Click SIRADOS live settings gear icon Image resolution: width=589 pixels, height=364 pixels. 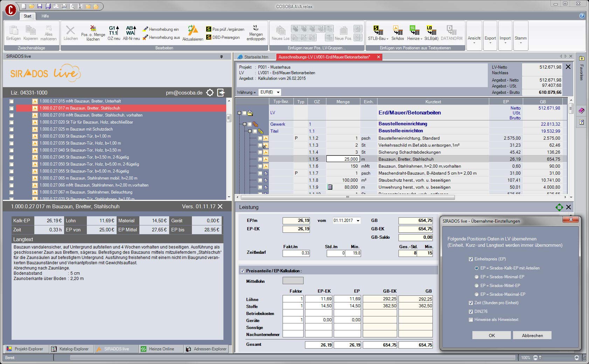[210, 92]
